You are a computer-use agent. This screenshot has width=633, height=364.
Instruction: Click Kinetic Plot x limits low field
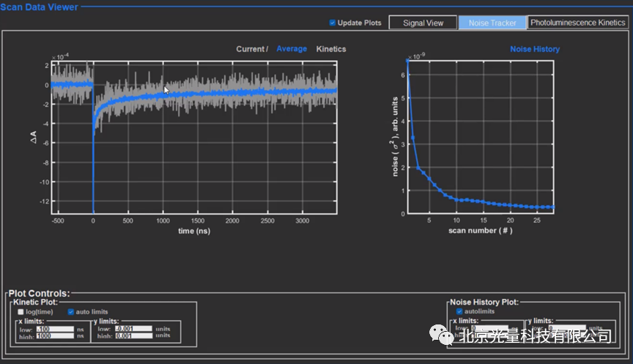click(x=55, y=330)
